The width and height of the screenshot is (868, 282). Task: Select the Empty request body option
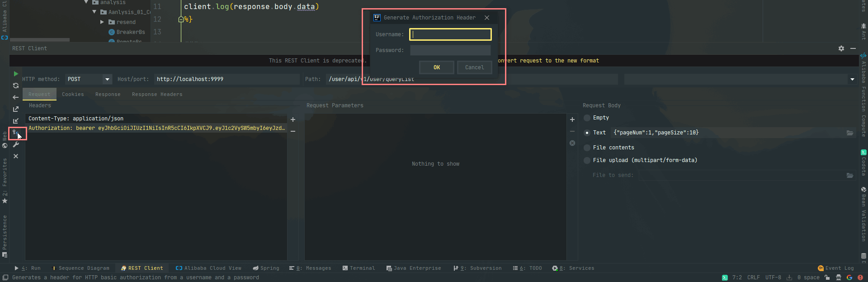tap(587, 118)
